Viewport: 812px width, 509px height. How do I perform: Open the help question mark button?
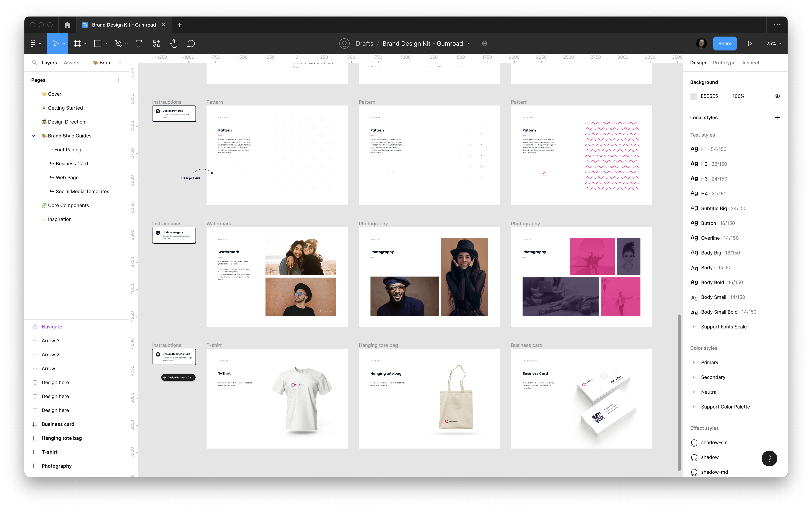(769, 459)
